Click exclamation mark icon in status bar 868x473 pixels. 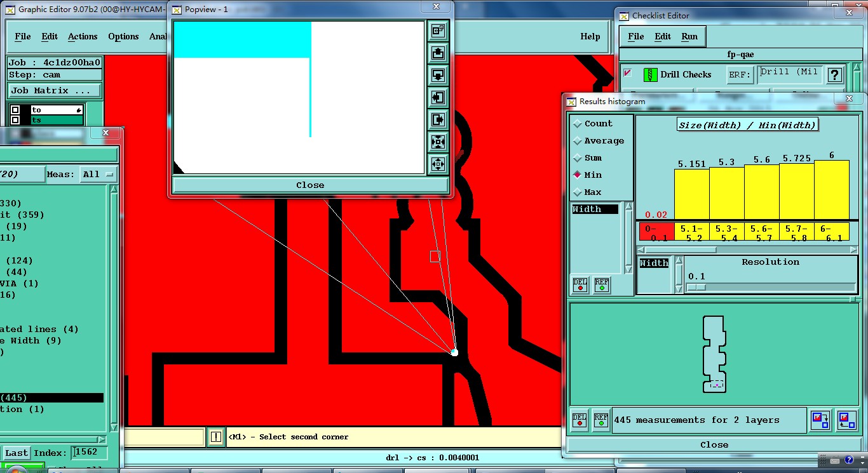[216, 437]
